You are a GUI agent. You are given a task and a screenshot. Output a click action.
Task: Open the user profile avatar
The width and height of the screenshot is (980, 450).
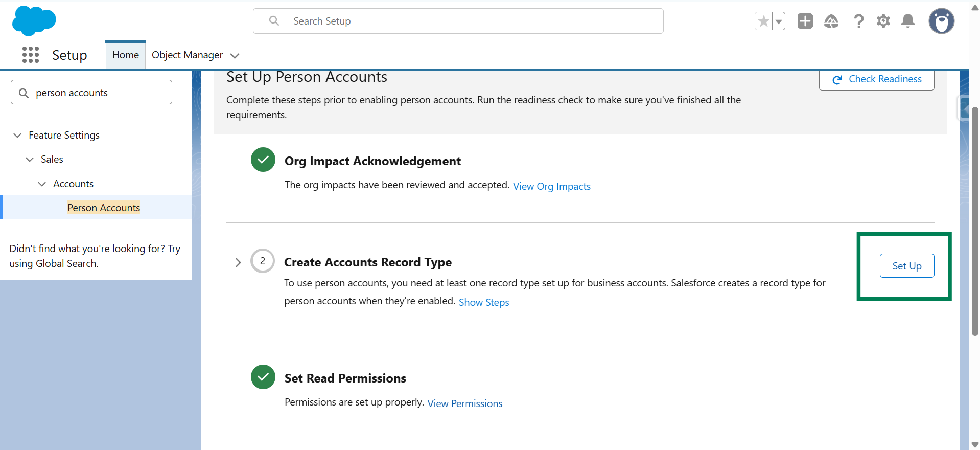click(941, 21)
